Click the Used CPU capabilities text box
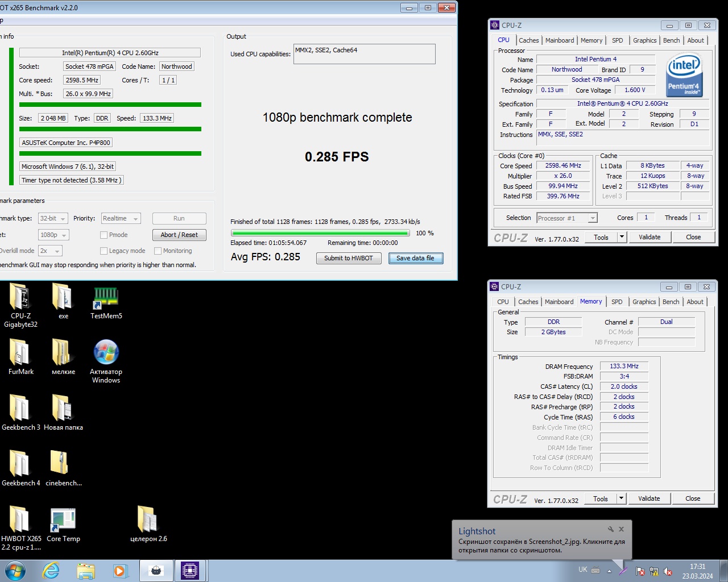The height and width of the screenshot is (582, 728). pyautogui.click(x=365, y=54)
